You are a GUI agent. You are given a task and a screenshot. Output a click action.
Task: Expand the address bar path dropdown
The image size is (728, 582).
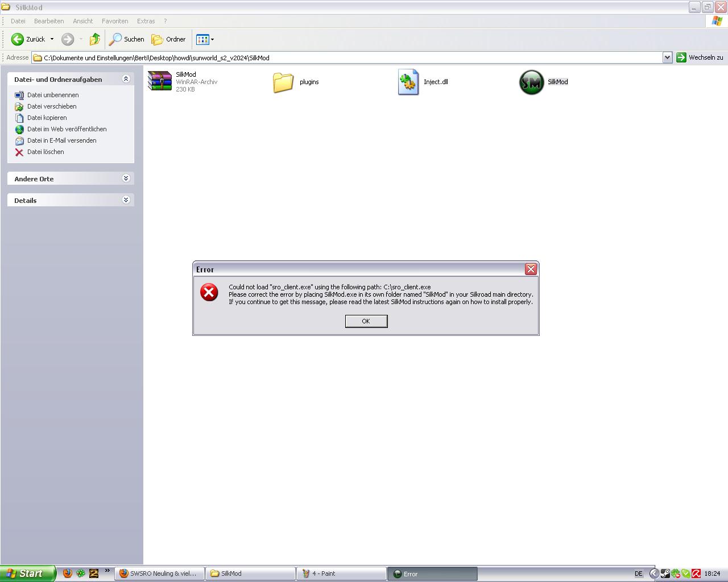pyautogui.click(x=667, y=57)
